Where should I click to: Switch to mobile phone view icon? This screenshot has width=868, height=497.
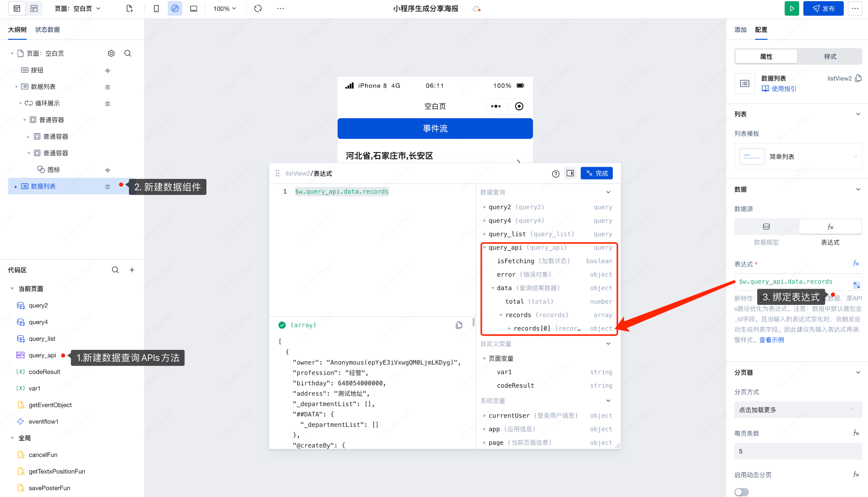click(x=156, y=8)
